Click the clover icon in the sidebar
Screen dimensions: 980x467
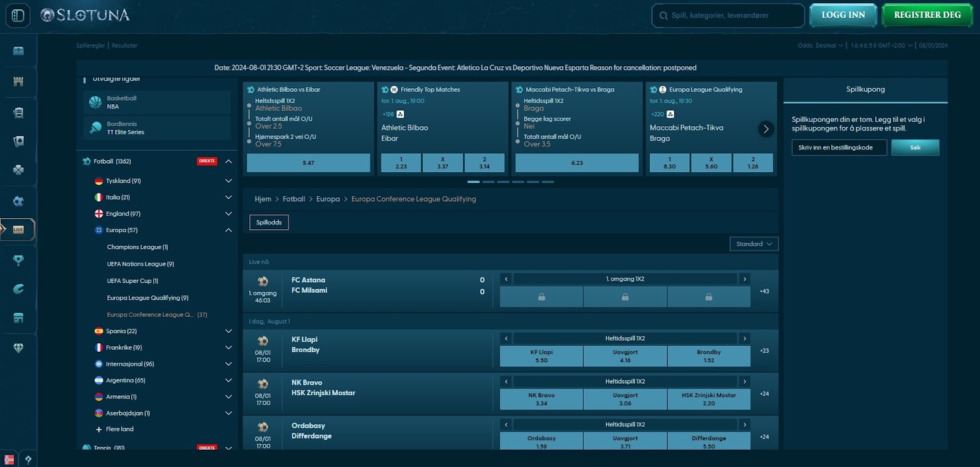coord(18,170)
